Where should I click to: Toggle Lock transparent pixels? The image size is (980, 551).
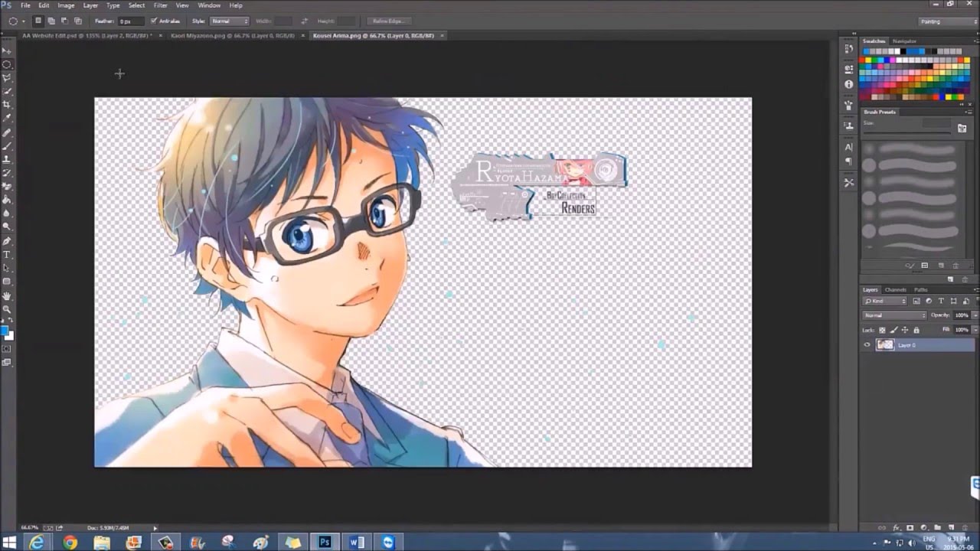[x=882, y=330]
